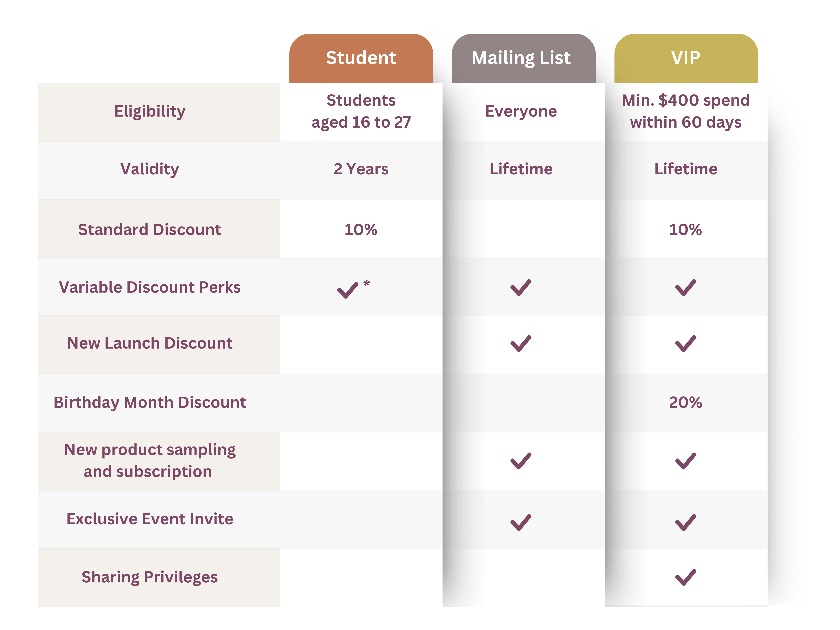840x630 pixels.
Task: Click the Sharing Privileges row label
Action: coord(150,577)
